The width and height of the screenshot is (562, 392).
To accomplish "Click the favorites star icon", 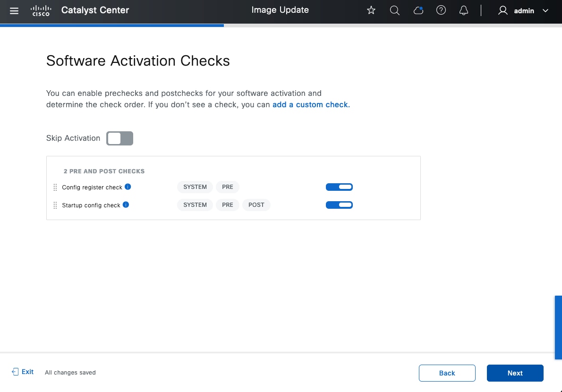I will 371,10.
